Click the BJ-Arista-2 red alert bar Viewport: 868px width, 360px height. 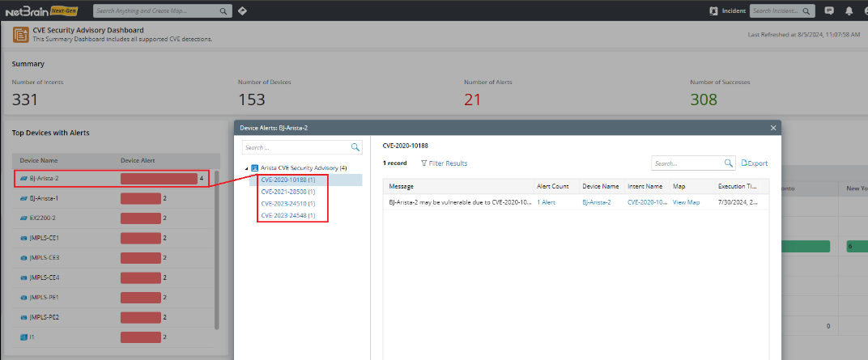159,179
